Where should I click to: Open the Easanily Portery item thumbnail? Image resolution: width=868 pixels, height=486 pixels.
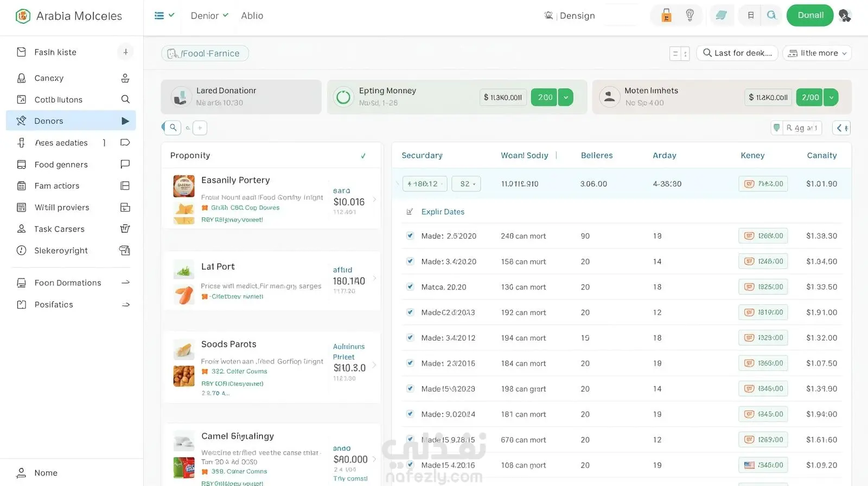pyautogui.click(x=184, y=186)
